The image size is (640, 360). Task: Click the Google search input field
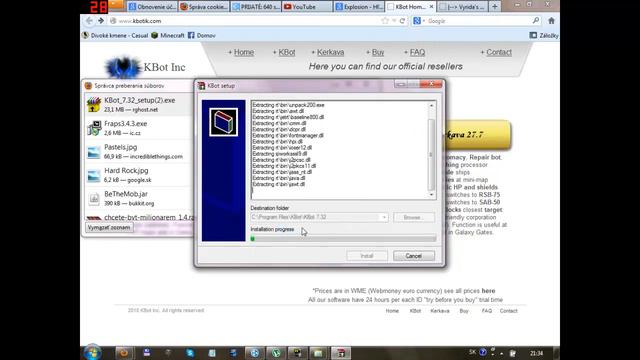click(478, 21)
